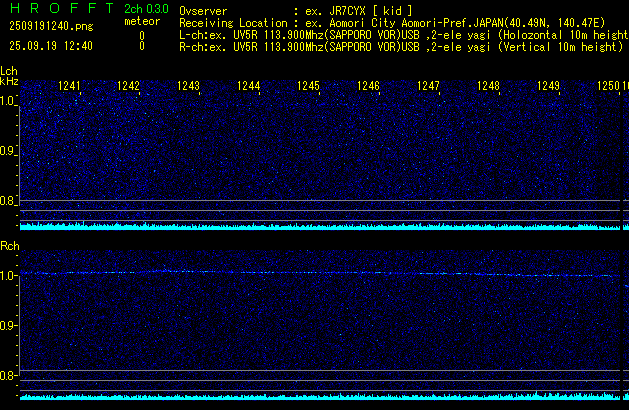This screenshot has height=410, width=629.
Task: Click the meteor count heading
Action: pyautogui.click(x=141, y=21)
